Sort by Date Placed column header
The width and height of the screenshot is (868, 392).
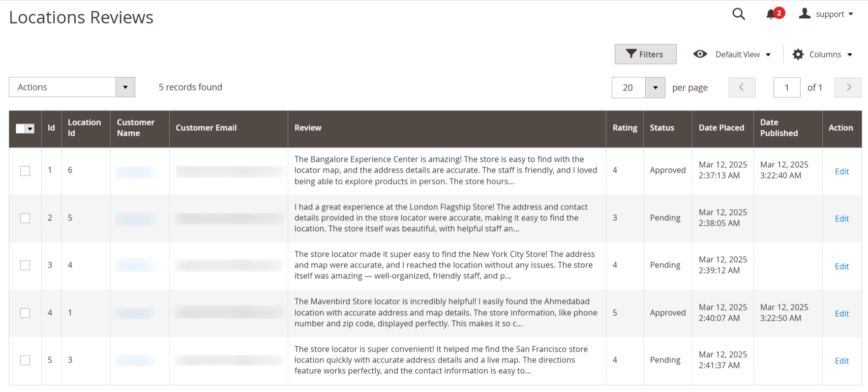tap(721, 128)
